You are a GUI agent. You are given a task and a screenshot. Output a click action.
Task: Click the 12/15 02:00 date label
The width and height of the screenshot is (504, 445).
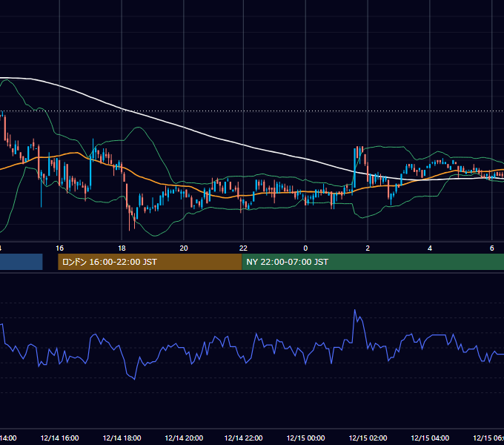(x=368, y=438)
